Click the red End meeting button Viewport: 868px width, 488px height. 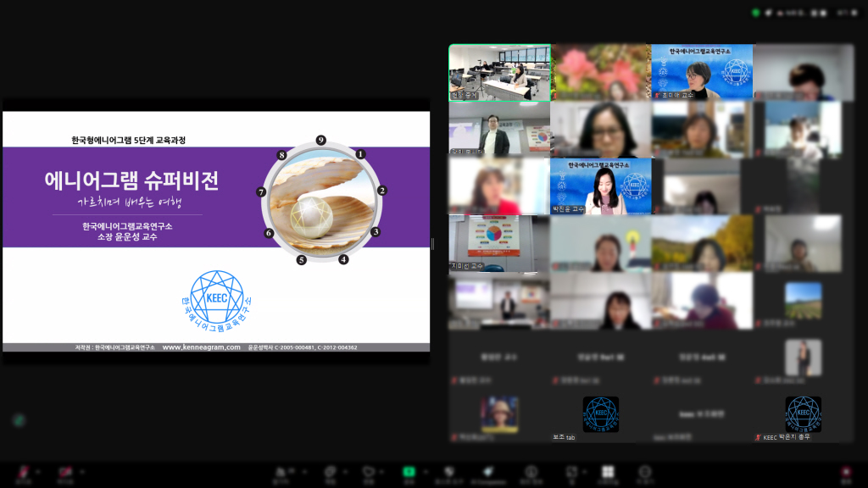pyautogui.click(x=846, y=472)
